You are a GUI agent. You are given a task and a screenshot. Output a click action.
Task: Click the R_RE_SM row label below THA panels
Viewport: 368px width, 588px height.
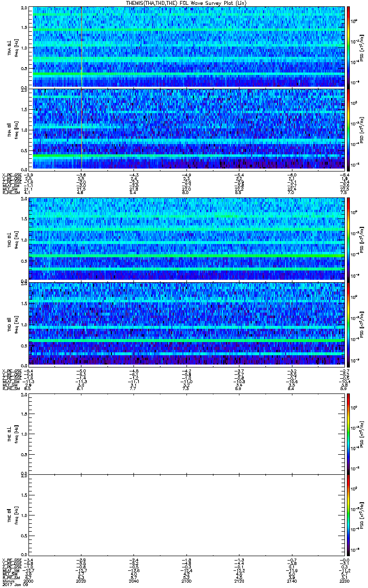click(x=11, y=193)
